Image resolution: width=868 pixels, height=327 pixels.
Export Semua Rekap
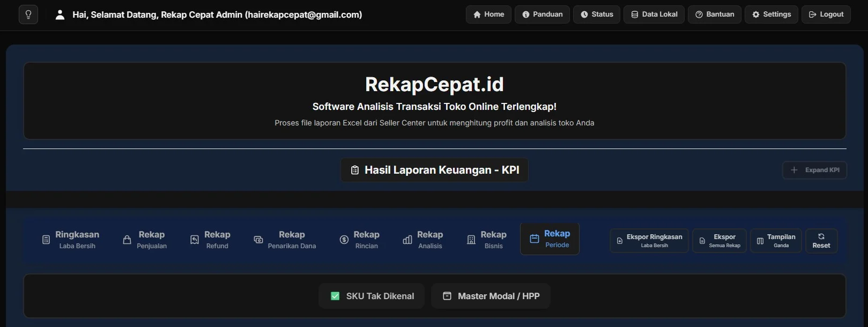pyautogui.click(x=719, y=241)
